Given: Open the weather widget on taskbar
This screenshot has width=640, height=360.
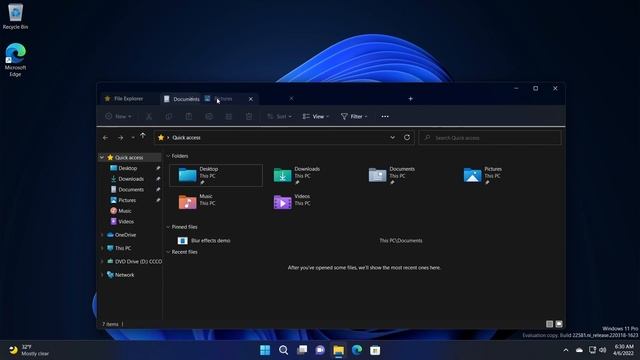Looking at the screenshot, I should tap(29, 350).
